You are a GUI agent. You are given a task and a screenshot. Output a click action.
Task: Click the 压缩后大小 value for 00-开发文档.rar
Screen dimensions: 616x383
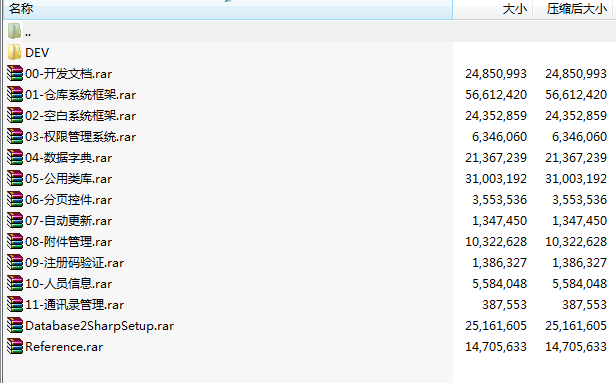(576, 74)
